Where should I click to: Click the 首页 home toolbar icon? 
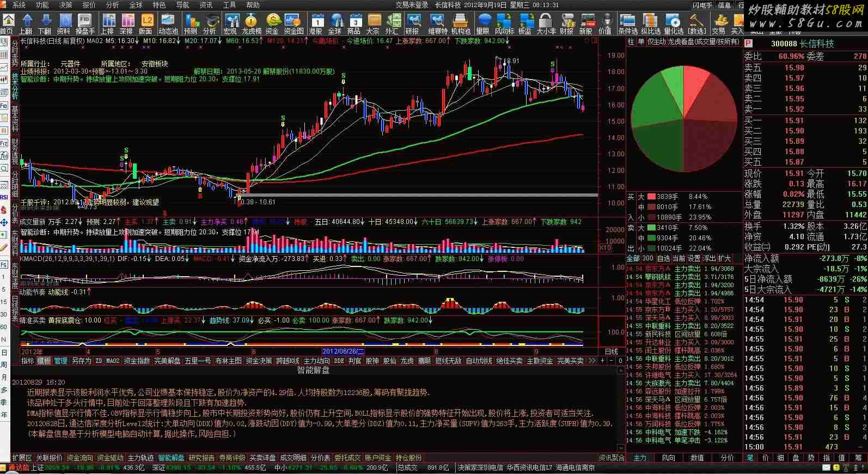7,24
